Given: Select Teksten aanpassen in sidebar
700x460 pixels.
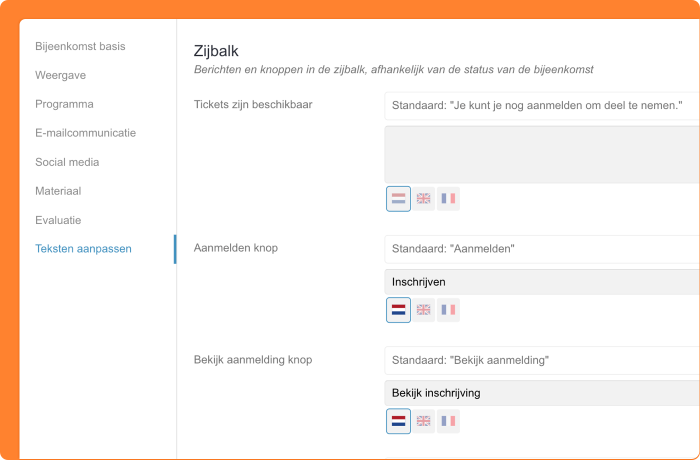Looking at the screenshot, I should click(x=83, y=249).
